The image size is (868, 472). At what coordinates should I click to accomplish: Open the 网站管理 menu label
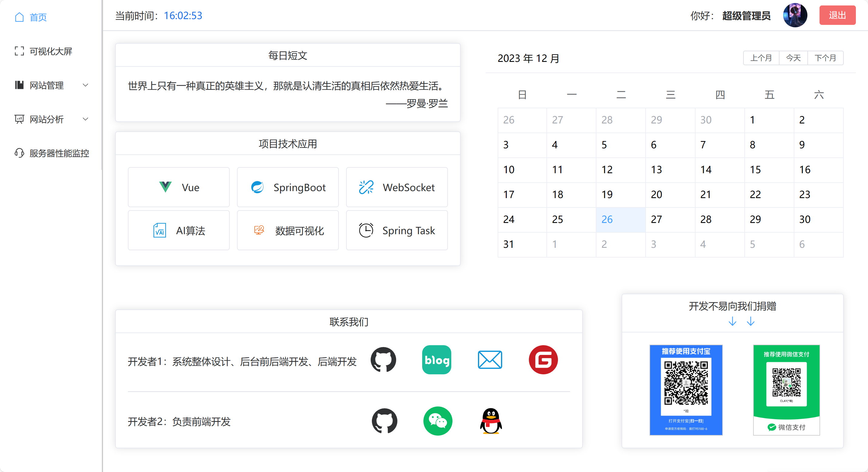(x=46, y=85)
